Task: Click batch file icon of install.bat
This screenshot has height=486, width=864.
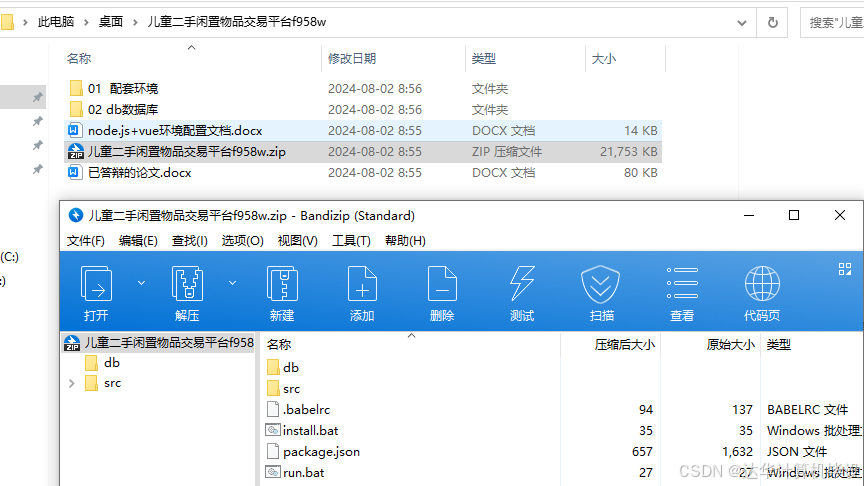Action: 273,430
